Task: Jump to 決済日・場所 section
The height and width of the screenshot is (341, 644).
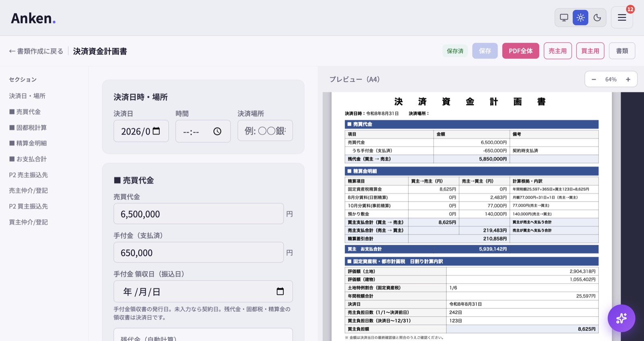Action: coord(27,96)
